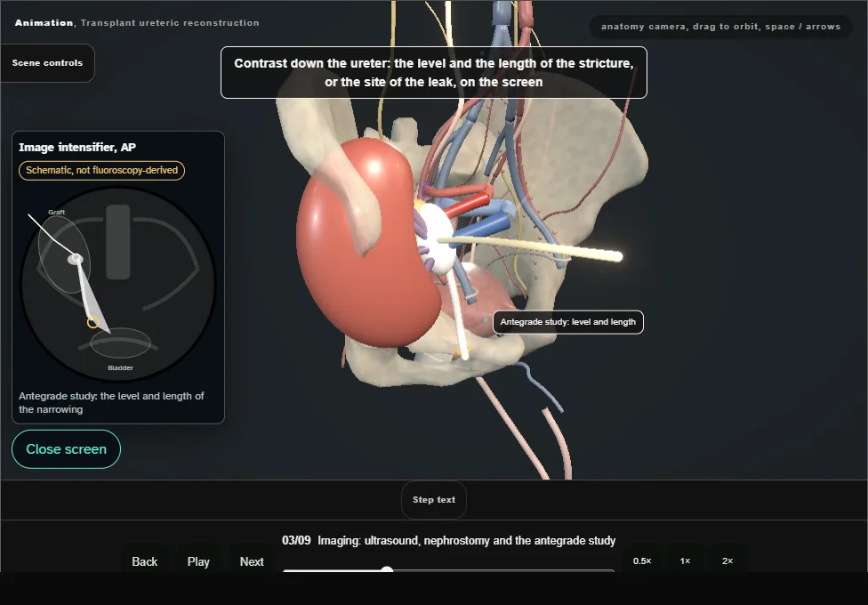This screenshot has width=868, height=605.
Task: Click the timeline progress slider handle
Action: pyautogui.click(x=387, y=570)
